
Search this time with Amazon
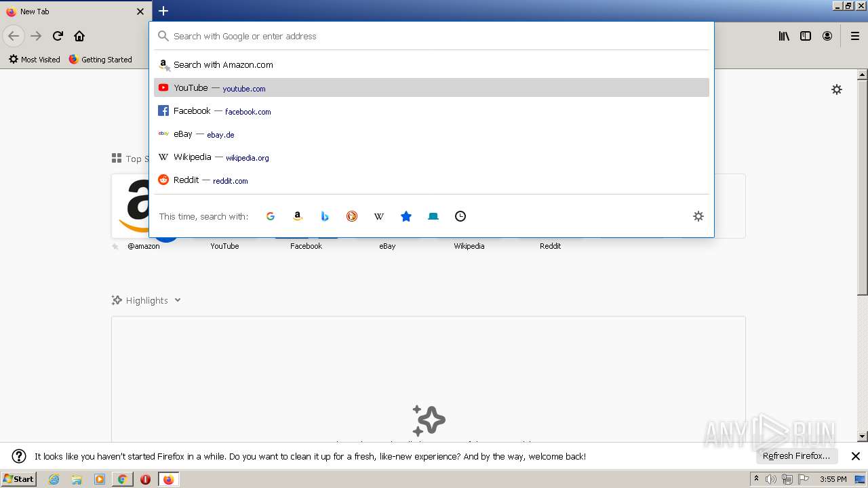pos(298,216)
